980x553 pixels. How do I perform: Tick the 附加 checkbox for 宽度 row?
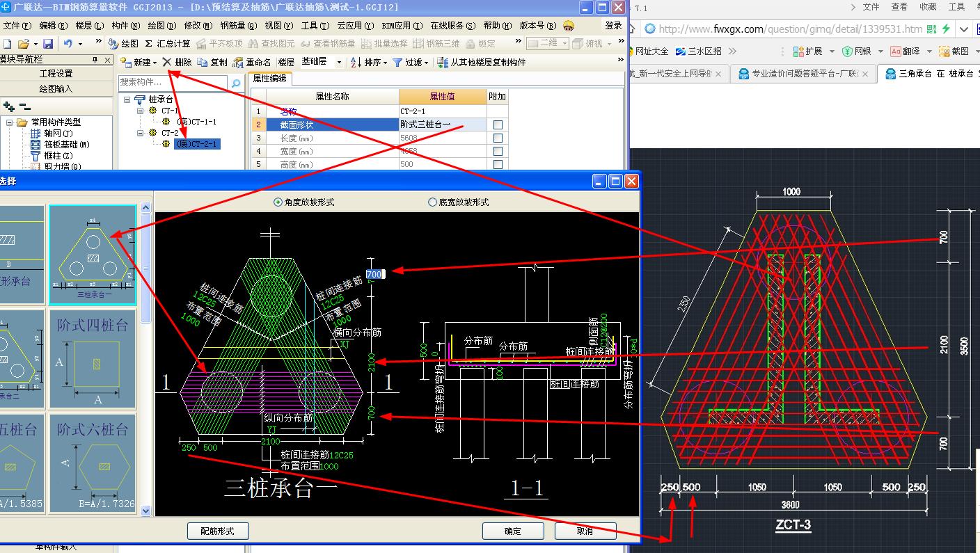tap(498, 152)
